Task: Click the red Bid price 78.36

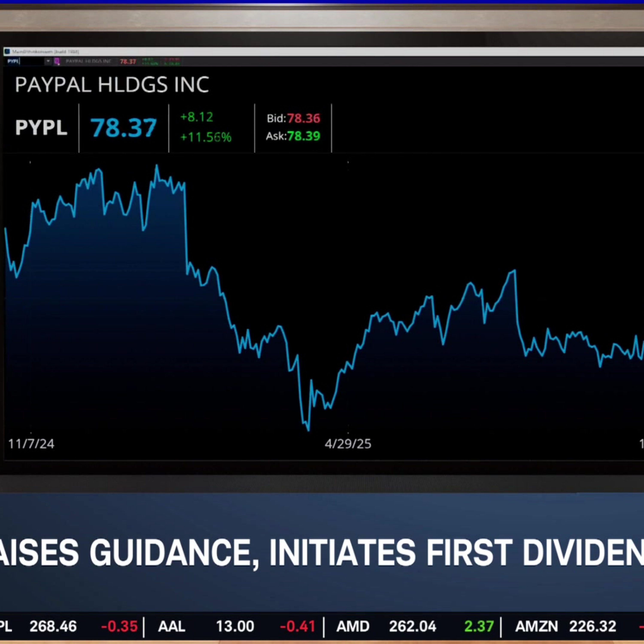Action: pyautogui.click(x=303, y=118)
